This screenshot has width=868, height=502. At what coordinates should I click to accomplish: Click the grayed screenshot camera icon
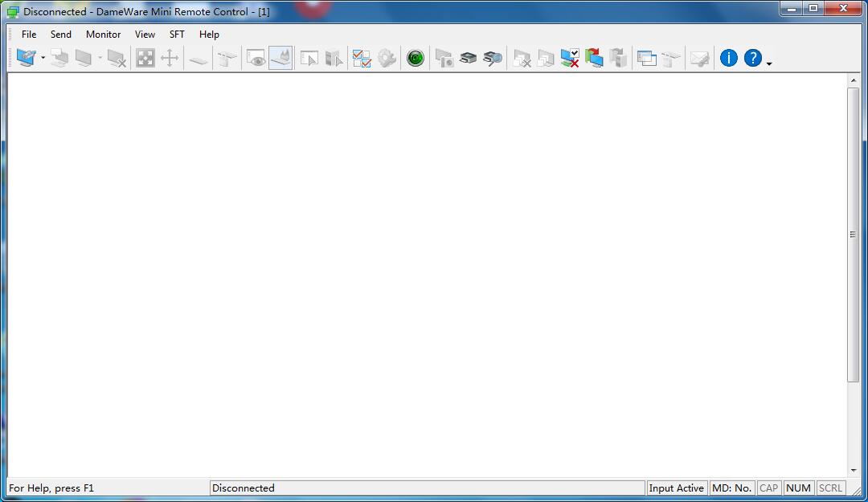tap(444, 58)
